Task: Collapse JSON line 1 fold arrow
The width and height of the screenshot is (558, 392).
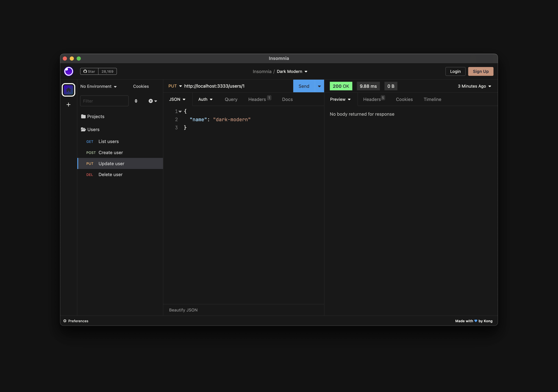Action: (180, 111)
